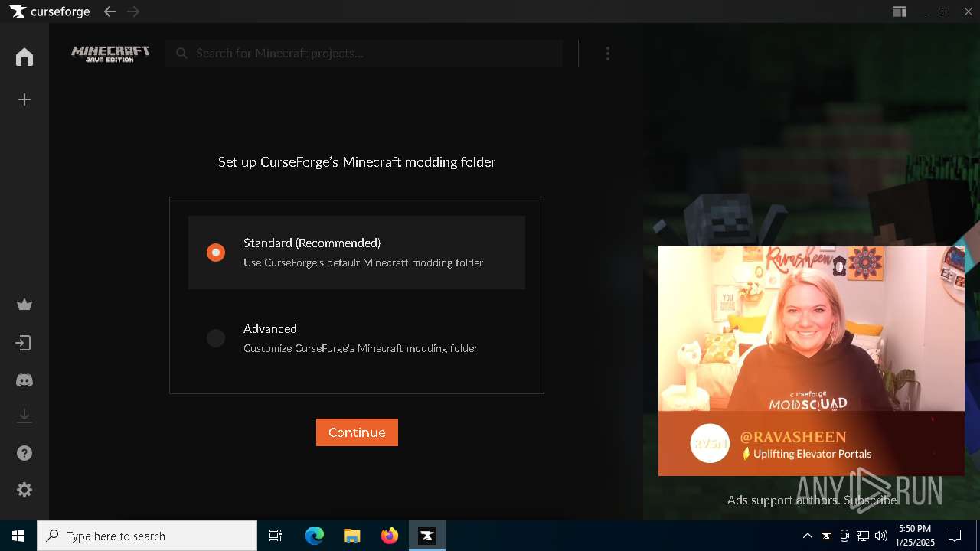The width and height of the screenshot is (980, 551).
Task: Open File Explorer from the taskbar
Action: coord(352,536)
